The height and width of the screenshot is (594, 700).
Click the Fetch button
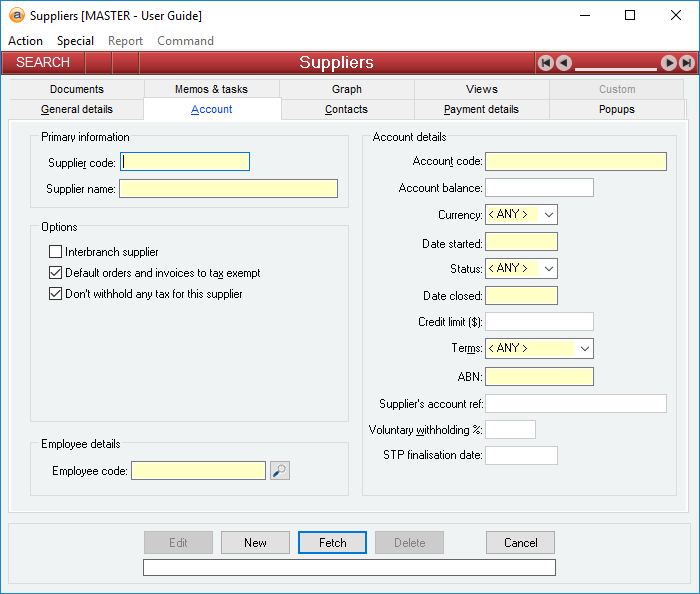333,543
